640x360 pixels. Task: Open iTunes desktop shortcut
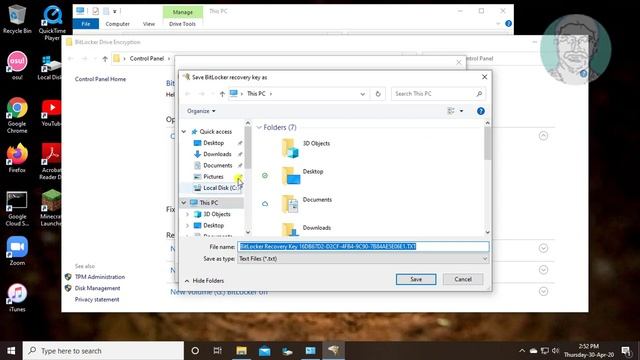click(x=17, y=298)
